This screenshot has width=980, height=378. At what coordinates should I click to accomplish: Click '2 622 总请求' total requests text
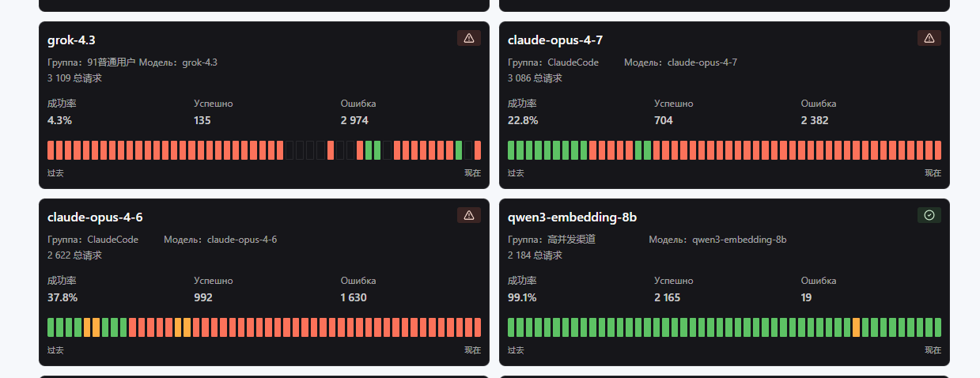tap(74, 255)
